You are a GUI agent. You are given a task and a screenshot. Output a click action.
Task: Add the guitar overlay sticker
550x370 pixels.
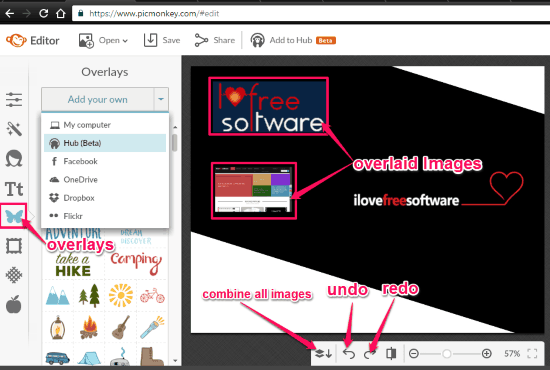[121, 327]
